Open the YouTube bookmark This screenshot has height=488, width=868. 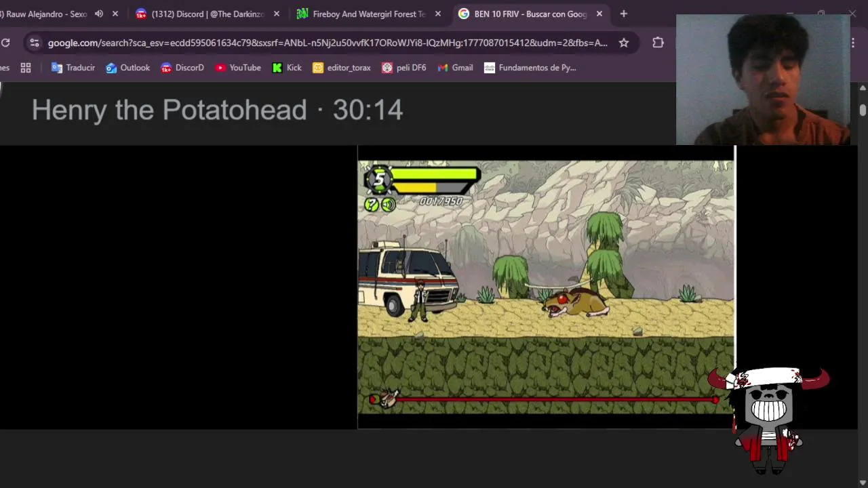(x=238, y=68)
